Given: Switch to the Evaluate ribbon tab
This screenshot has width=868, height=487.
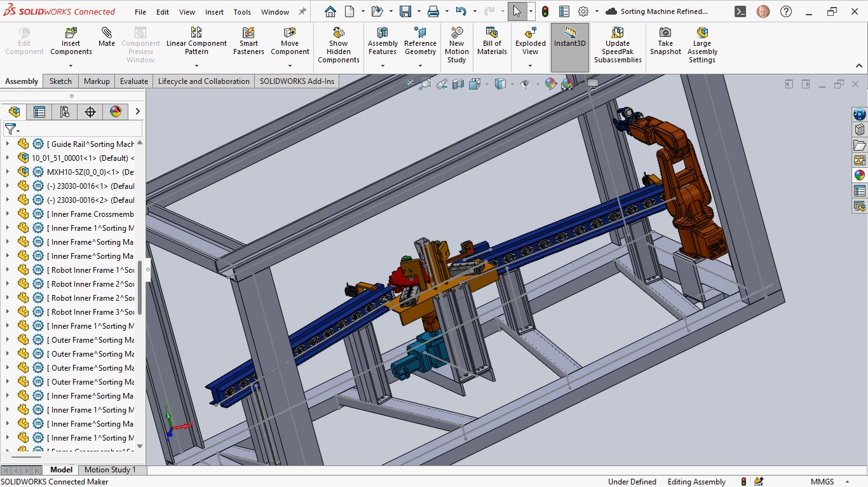Looking at the screenshot, I should 134,81.
